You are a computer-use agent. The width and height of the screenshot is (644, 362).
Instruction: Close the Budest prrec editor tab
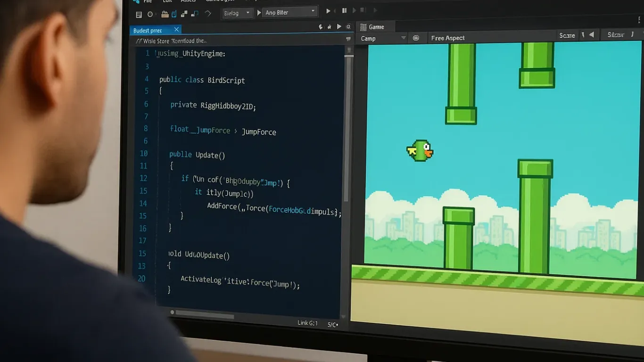[177, 30]
